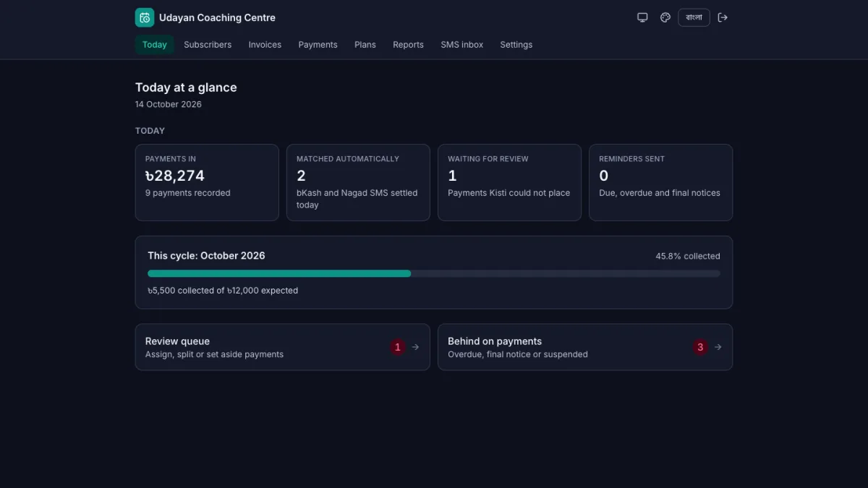This screenshot has width=868, height=488.
Task: Click 'Due, overdue and final notices' text
Action: (x=660, y=193)
